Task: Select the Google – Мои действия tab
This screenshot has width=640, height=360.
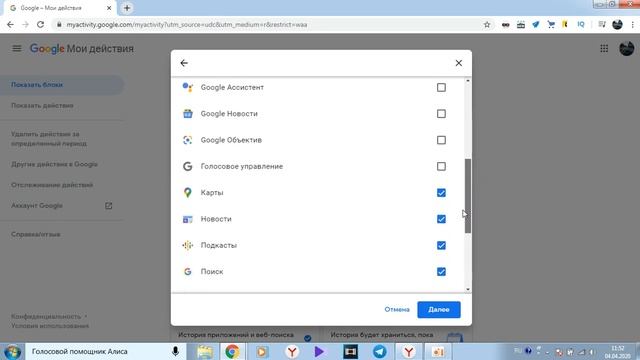Action: pos(59,8)
